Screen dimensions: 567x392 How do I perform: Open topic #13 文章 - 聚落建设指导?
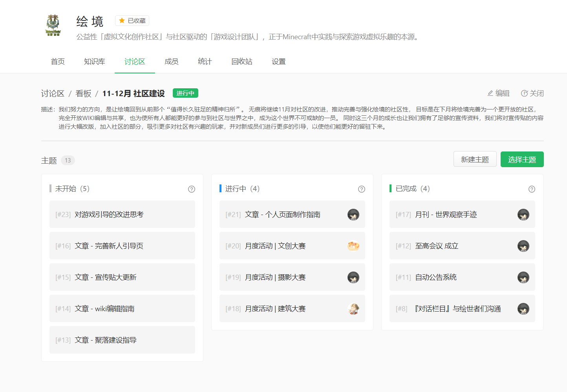point(122,340)
